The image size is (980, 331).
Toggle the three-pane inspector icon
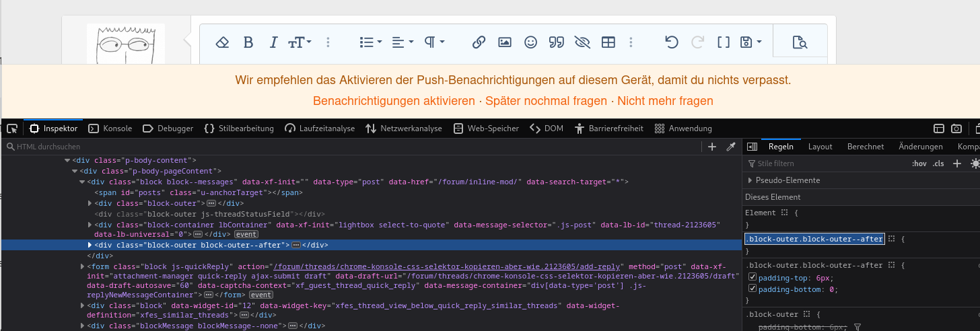tap(753, 147)
